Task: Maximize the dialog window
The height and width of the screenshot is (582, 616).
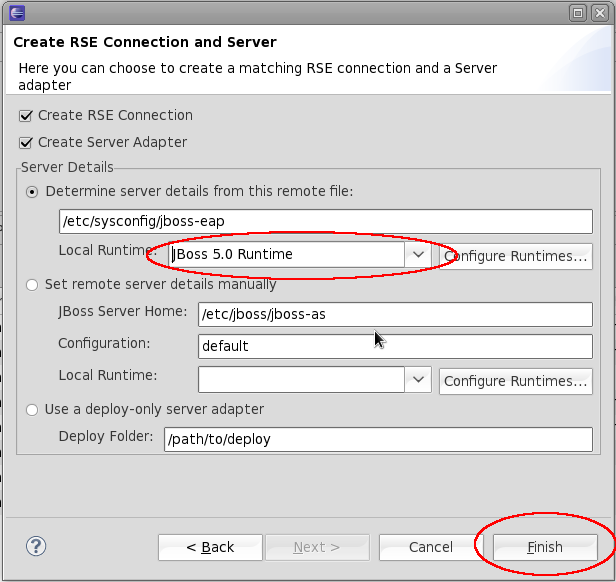Action: point(577,13)
